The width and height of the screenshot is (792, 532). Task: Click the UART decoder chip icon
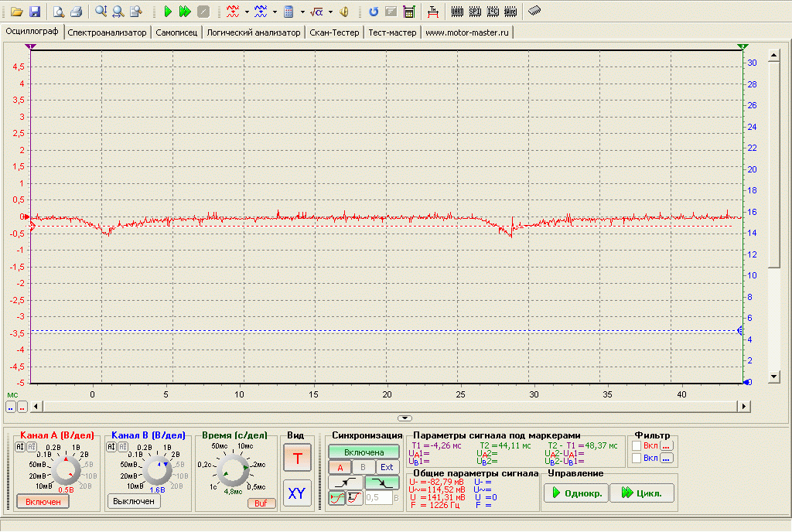pyautogui.click(x=456, y=12)
